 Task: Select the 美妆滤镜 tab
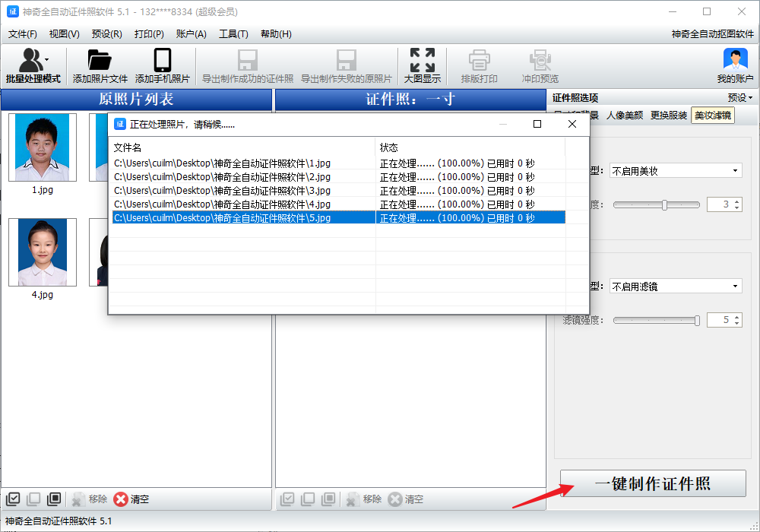click(x=713, y=116)
